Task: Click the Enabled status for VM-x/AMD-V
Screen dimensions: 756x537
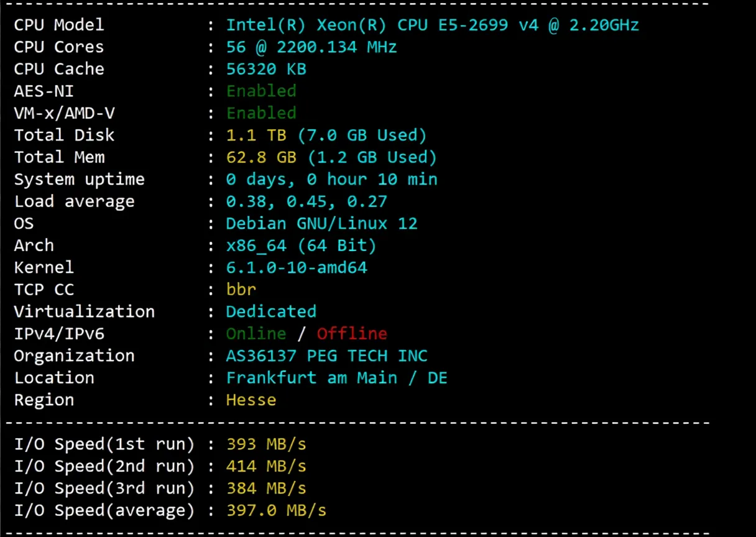Action: [x=261, y=112]
